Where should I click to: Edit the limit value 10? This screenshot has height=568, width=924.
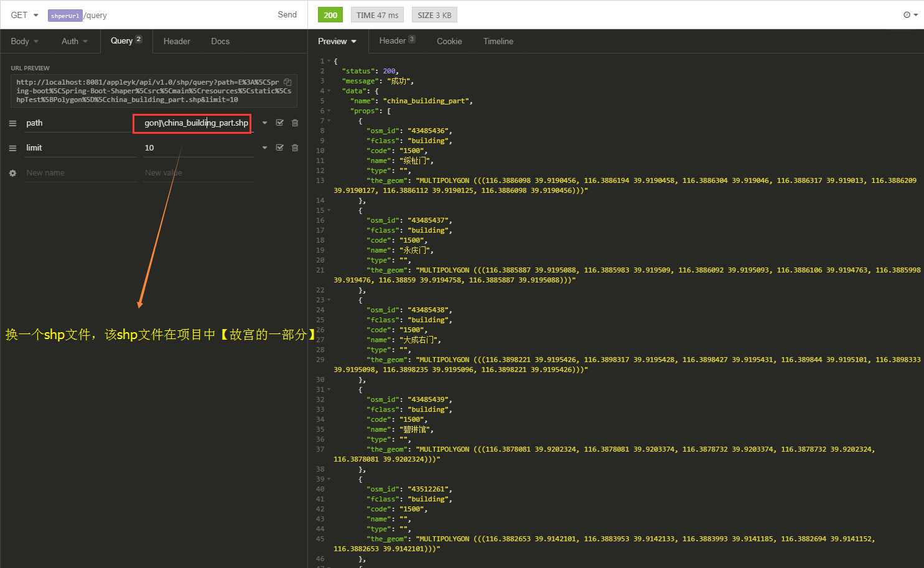tap(198, 147)
